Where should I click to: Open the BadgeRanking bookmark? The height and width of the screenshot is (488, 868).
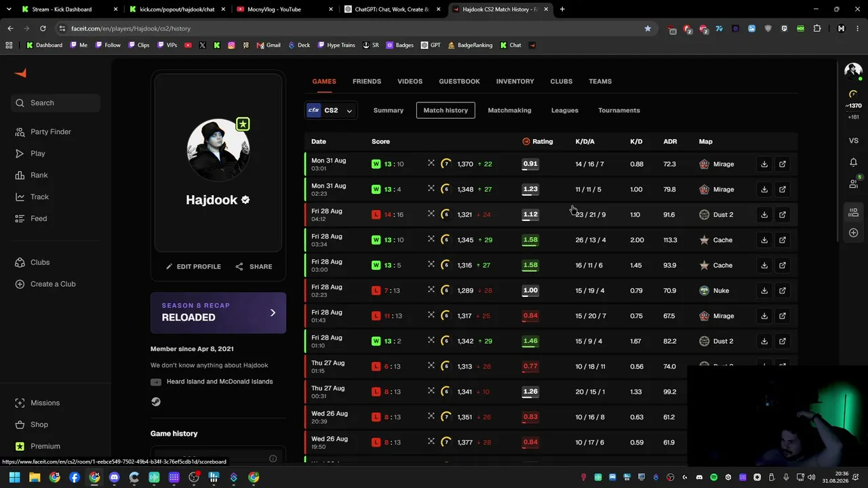coord(470,45)
